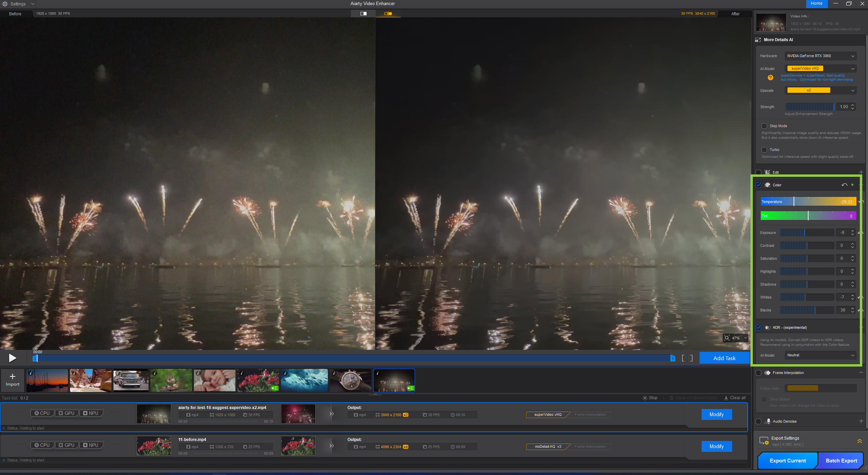
Task: Toggle the Frame Interpolation checkbox
Action: coord(758,373)
